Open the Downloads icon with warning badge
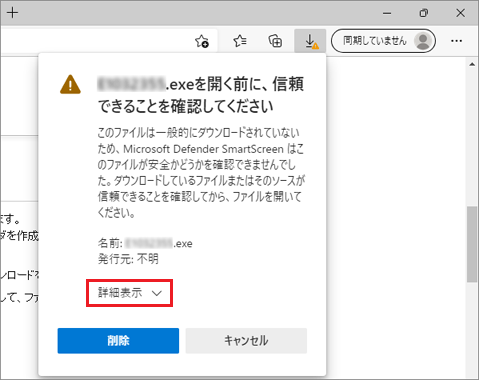 coord(310,41)
